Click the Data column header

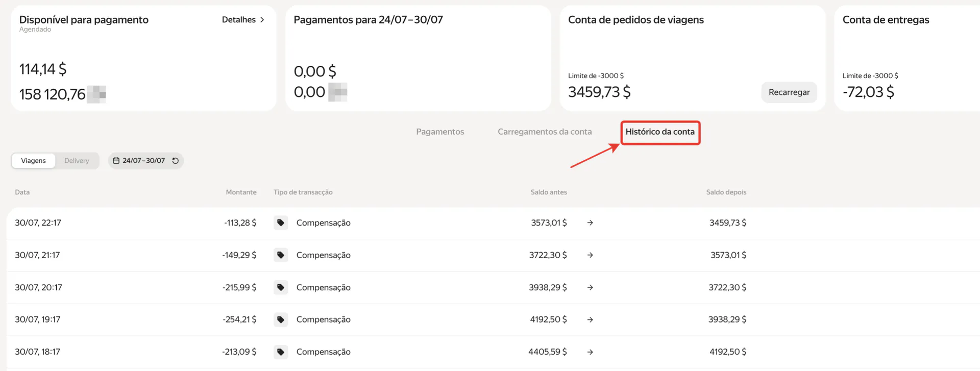click(22, 192)
